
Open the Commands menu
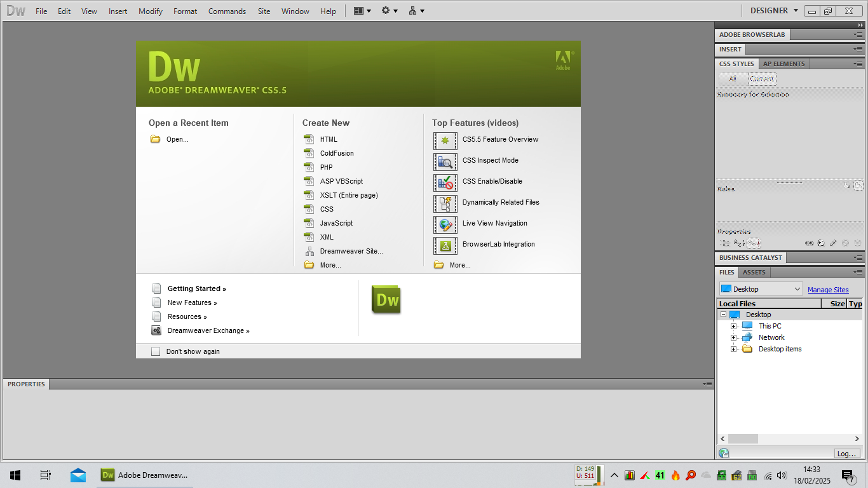point(227,11)
